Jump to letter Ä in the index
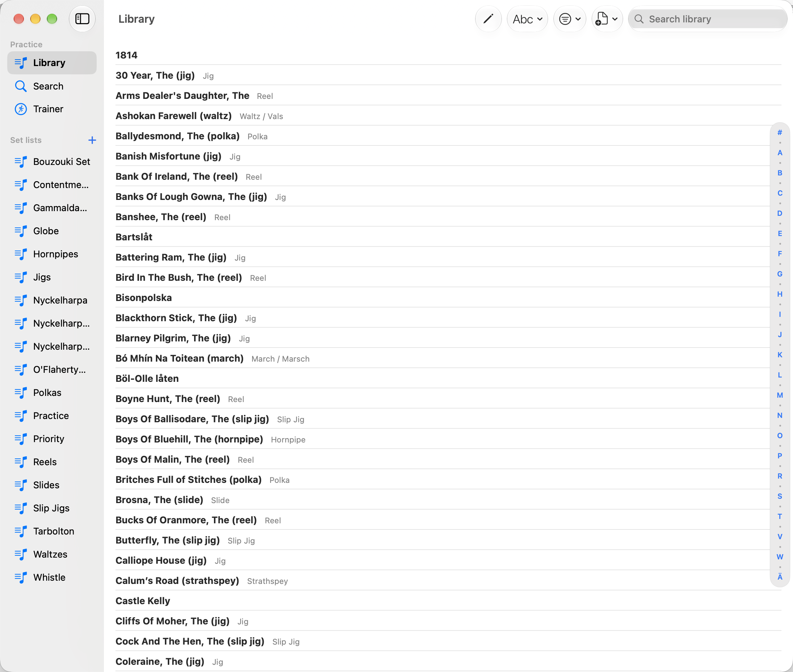The image size is (793, 672). click(780, 577)
